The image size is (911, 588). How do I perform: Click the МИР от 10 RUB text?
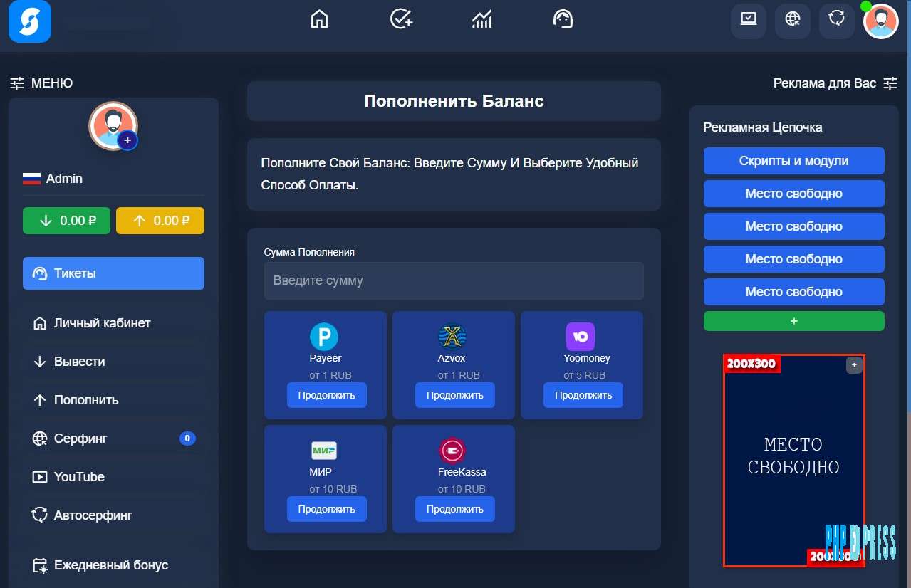click(x=333, y=489)
